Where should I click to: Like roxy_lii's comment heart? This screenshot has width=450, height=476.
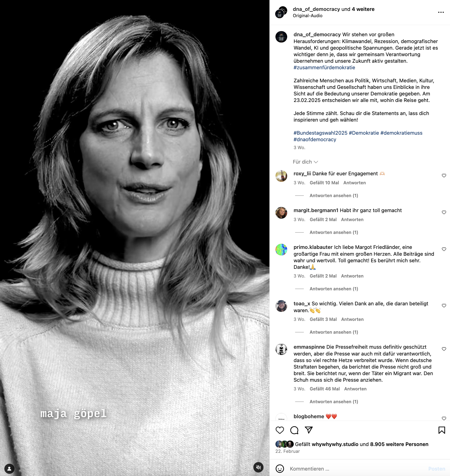coord(444,176)
